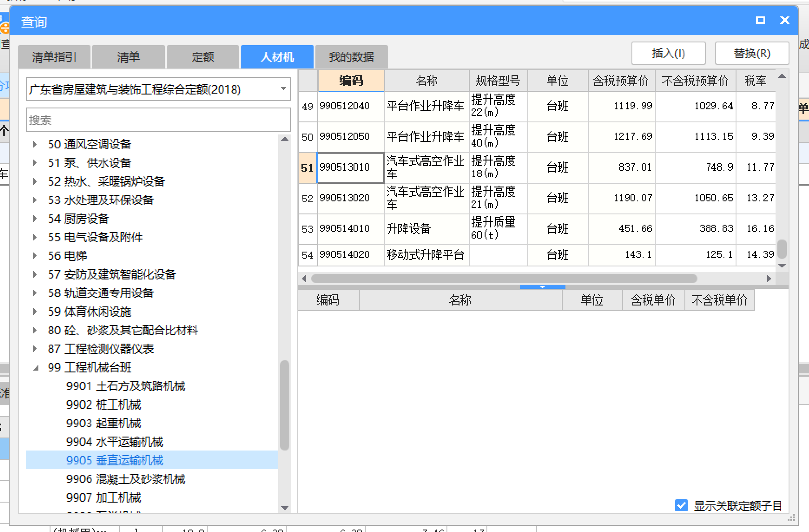Click the 插入(I) button
This screenshot has height=532, width=809.
point(668,53)
